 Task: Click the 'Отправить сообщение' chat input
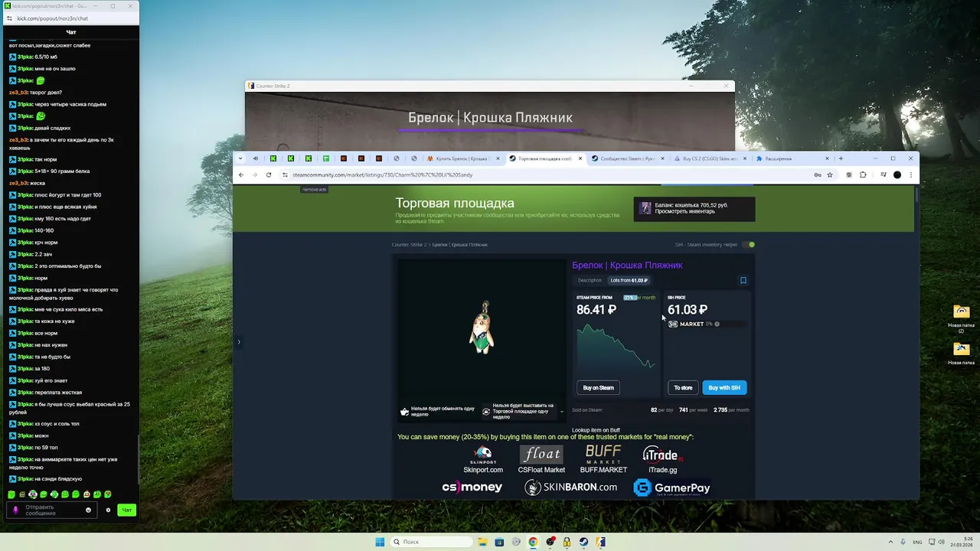54,510
